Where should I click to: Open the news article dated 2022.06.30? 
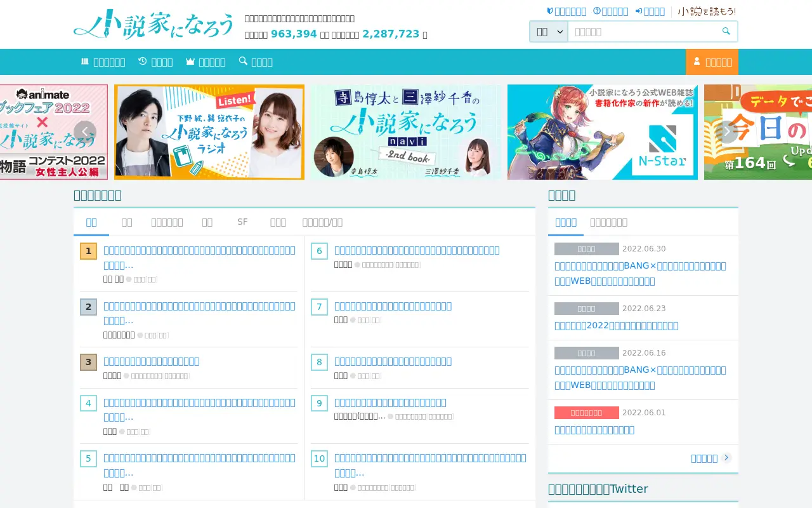coord(640,273)
